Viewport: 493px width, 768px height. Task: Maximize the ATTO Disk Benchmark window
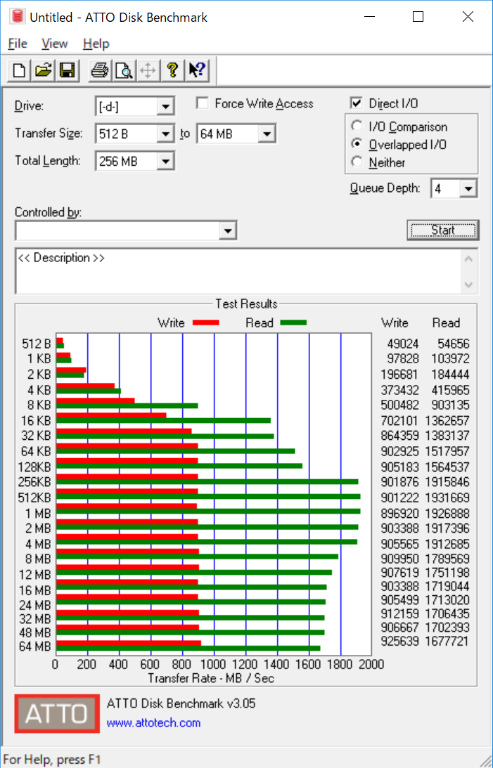(418, 17)
